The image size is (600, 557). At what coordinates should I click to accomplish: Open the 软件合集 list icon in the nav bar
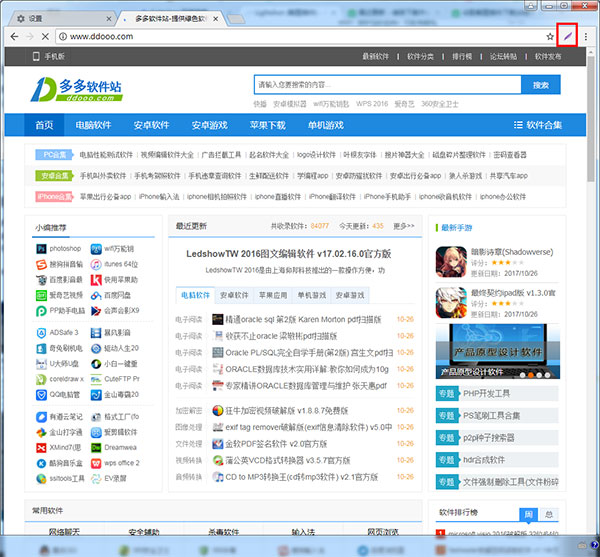click(518, 125)
